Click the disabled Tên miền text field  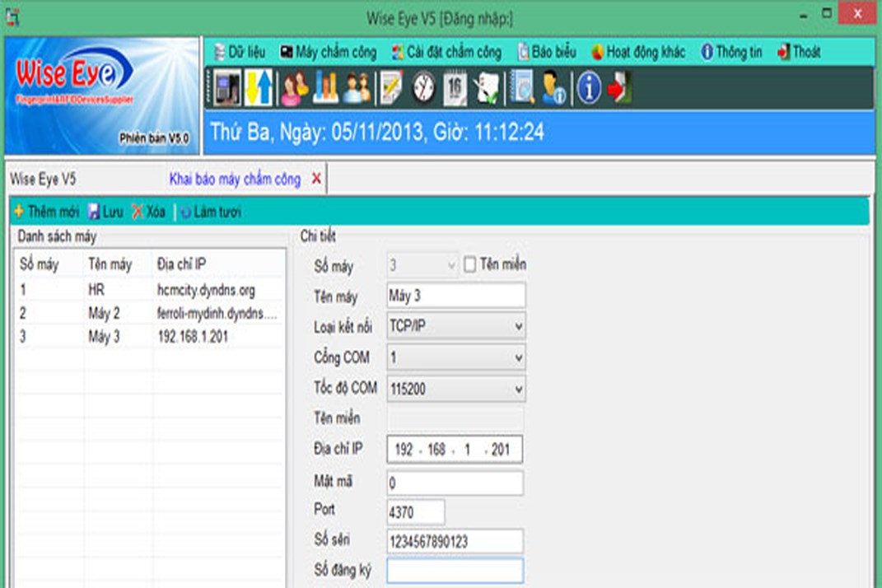[x=455, y=418]
